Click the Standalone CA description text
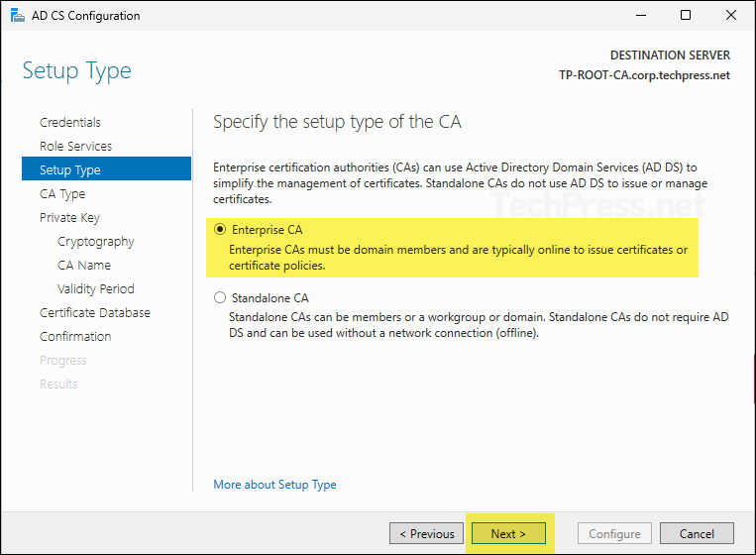Image resolution: width=756 pixels, height=555 pixels. tap(479, 325)
